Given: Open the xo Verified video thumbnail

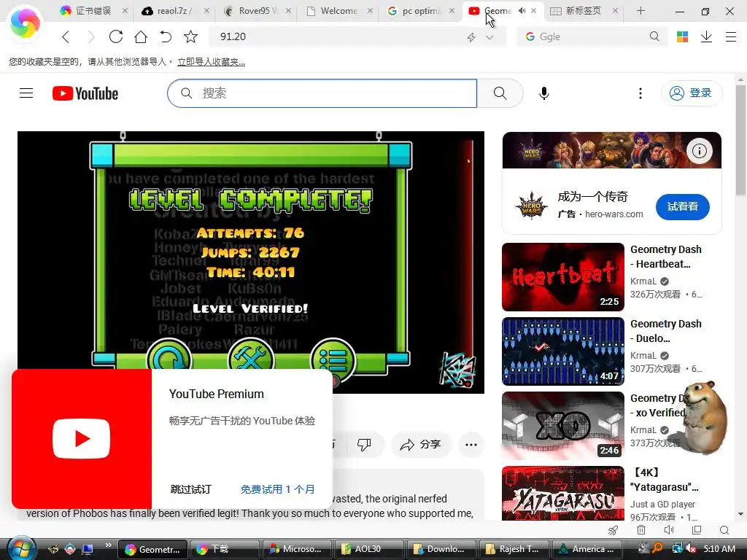Looking at the screenshot, I should click(563, 426).
